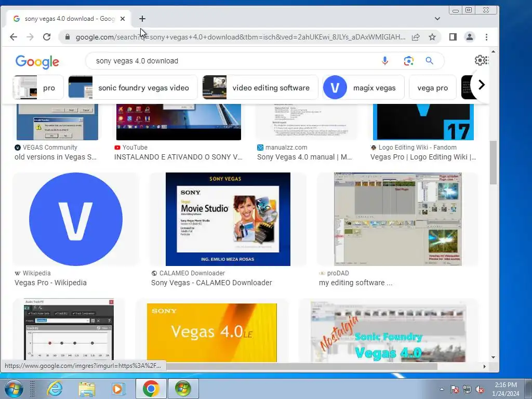Viewport: 532px width, 399px height.
Task: Click the manualzz.com source label
Action: 282,147
